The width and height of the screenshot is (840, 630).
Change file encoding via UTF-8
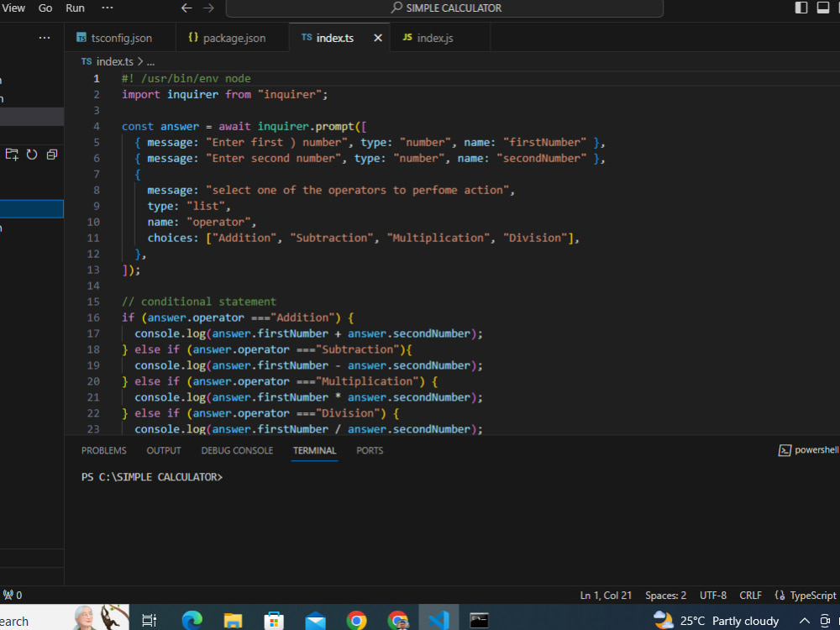(713, 596)
